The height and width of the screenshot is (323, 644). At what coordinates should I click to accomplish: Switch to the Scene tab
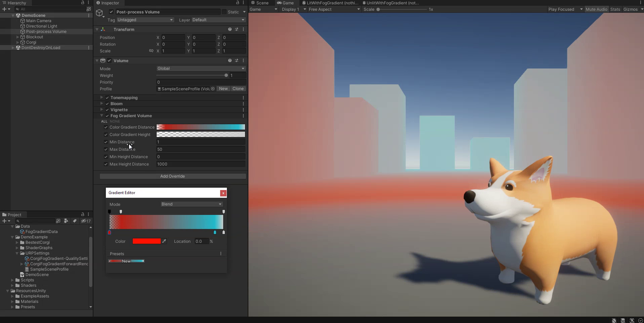click(x=259, y=3)
